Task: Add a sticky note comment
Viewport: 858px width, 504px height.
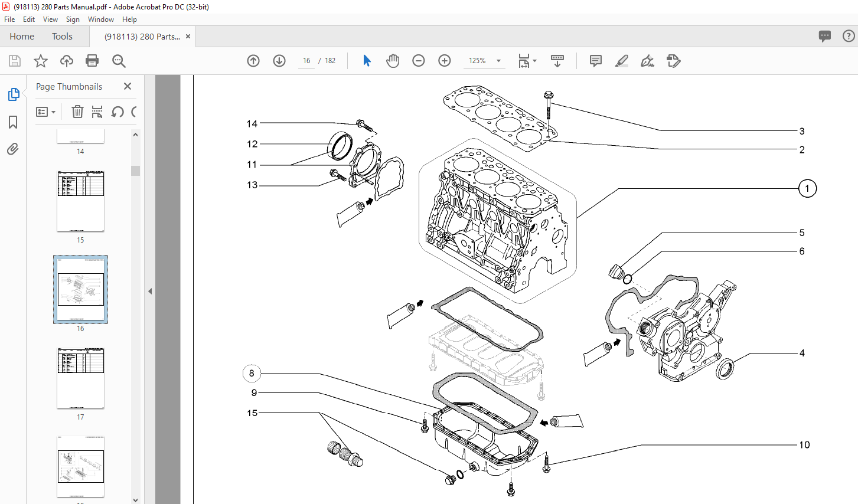Action: (596, 61)
